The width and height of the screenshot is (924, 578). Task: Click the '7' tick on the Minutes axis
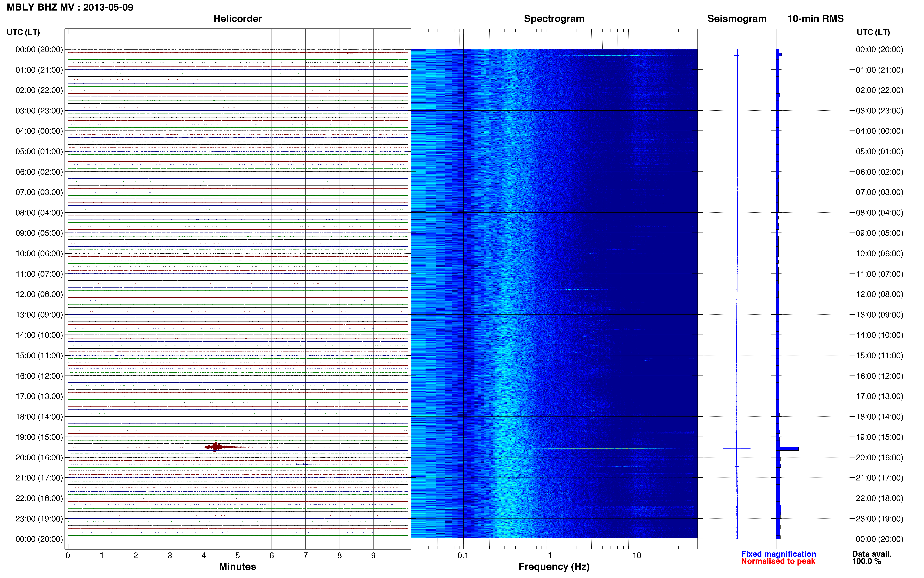[306, 555]
